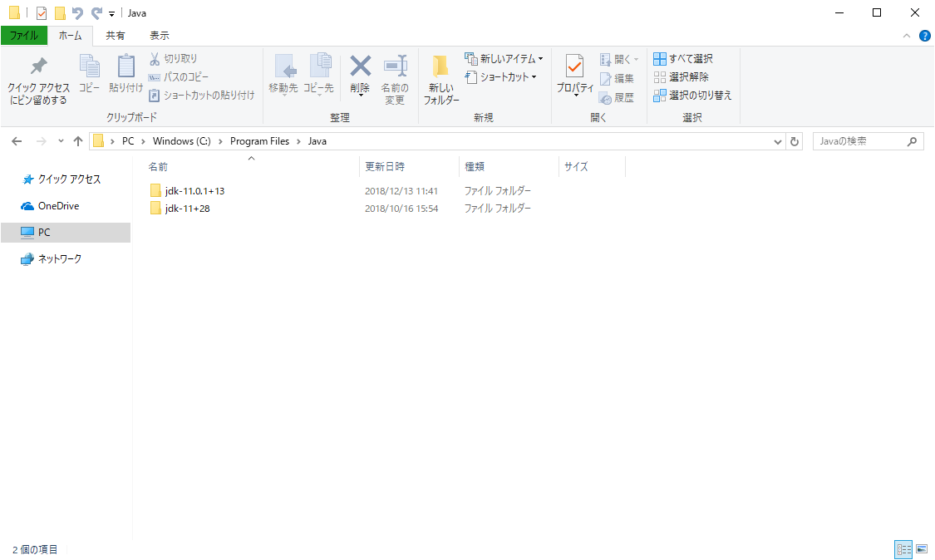This screenshot has width=935, height=560.
Task: Go back with the left arrow
Action: coord(17,141)
